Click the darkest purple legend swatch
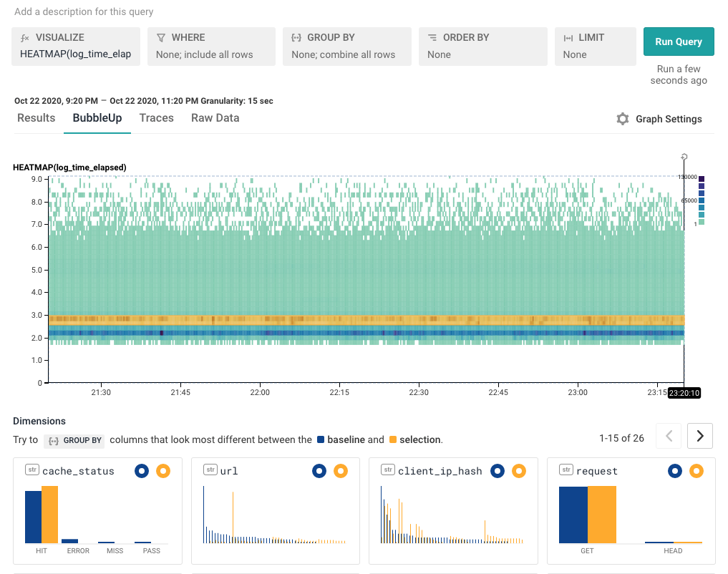The image size is (728, 574). point(702,179)
